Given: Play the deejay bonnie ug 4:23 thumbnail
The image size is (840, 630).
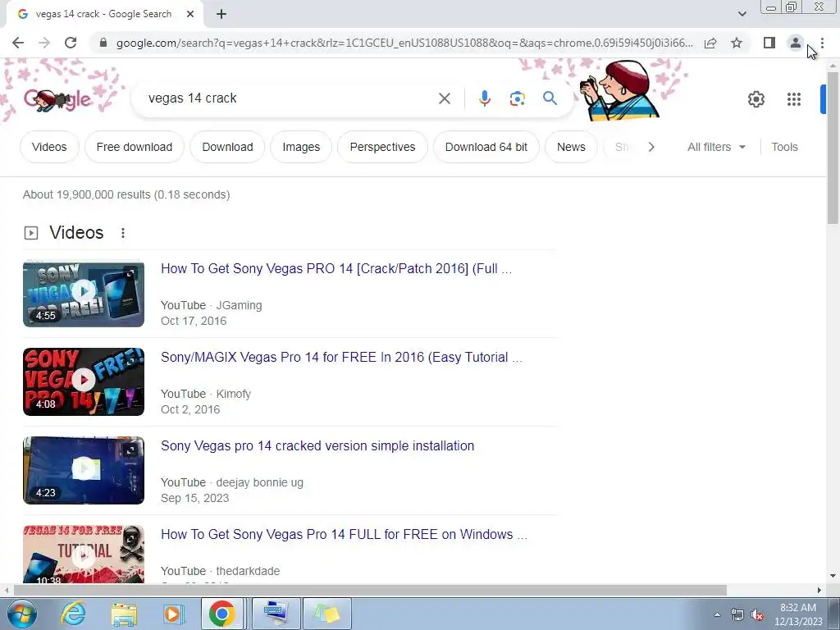Looking at the screenshot, I should 84,470.
